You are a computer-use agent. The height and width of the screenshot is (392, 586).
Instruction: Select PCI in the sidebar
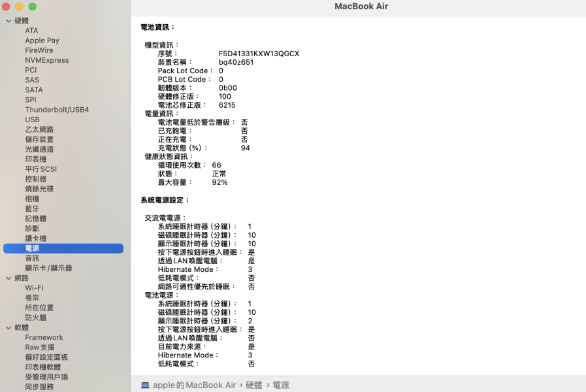(x=31, y=71)
